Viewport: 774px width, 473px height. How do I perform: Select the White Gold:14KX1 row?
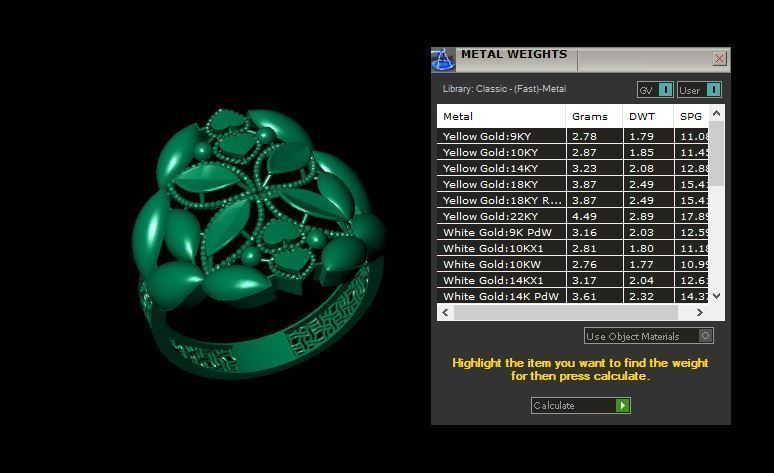point(573,280)
